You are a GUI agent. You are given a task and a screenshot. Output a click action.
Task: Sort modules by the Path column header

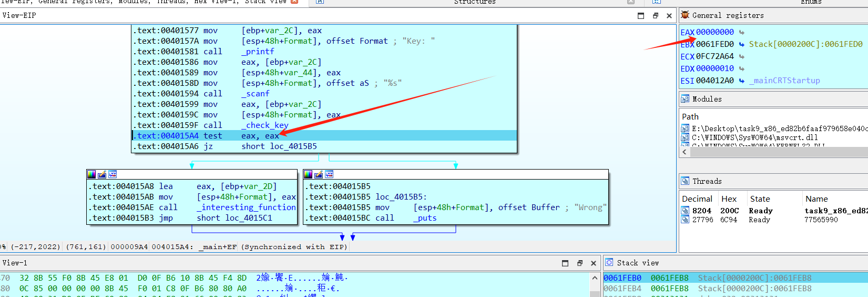[690, 117]
